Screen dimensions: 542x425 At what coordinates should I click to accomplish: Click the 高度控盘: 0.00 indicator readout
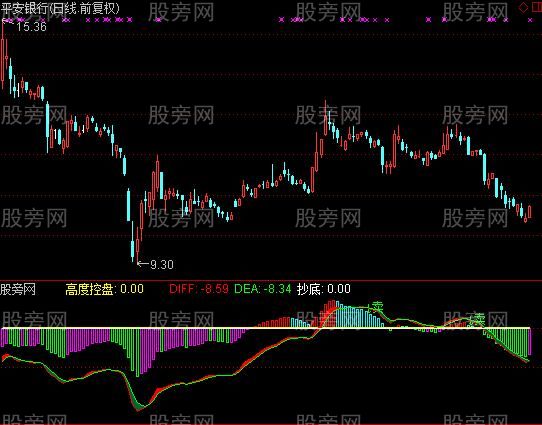104,289
